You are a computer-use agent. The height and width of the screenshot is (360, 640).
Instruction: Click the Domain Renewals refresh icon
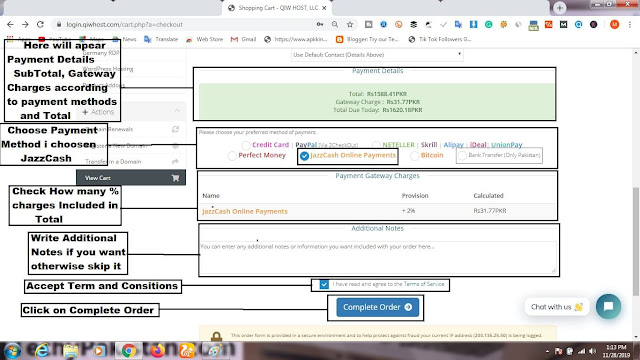175,129
